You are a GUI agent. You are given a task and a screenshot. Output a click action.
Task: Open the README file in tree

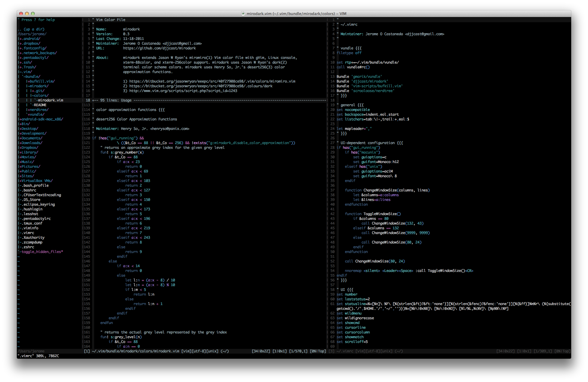(x=40, y=105)
